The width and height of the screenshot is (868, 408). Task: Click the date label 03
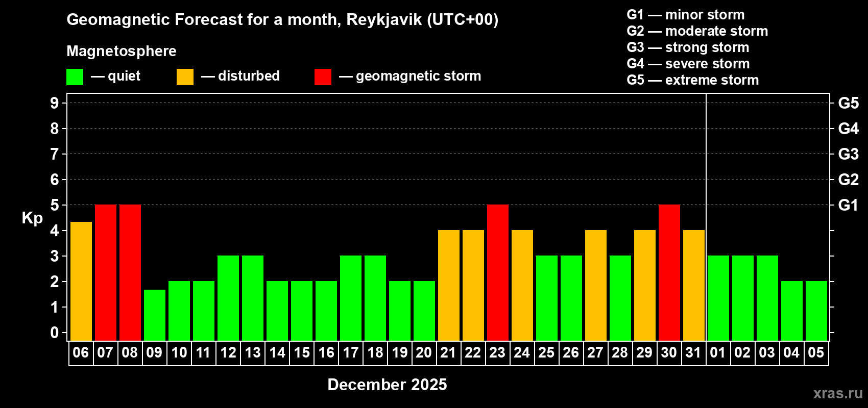767,352
